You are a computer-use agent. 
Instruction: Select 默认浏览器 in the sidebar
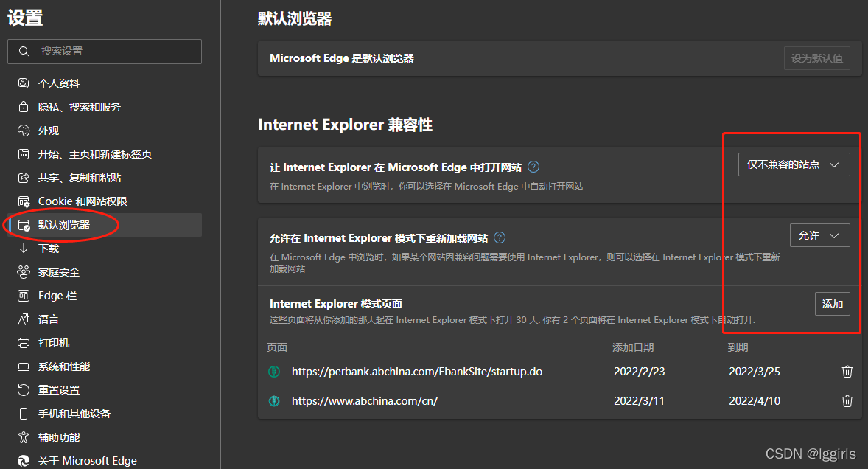pyautogui.click(x=105, y=225)
